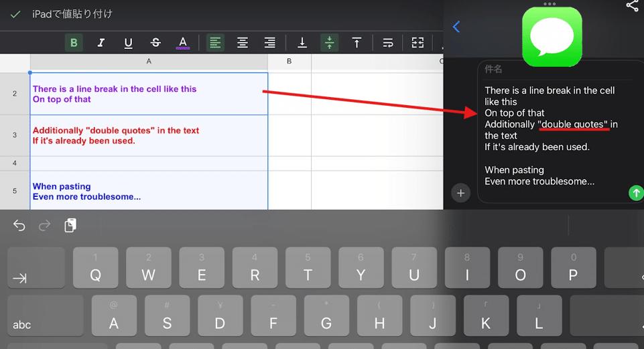Image resolution: width=644 pixels, height=349 pixels.
Task: Merge cells with the merge icon
Action: (x=417, y=43)
